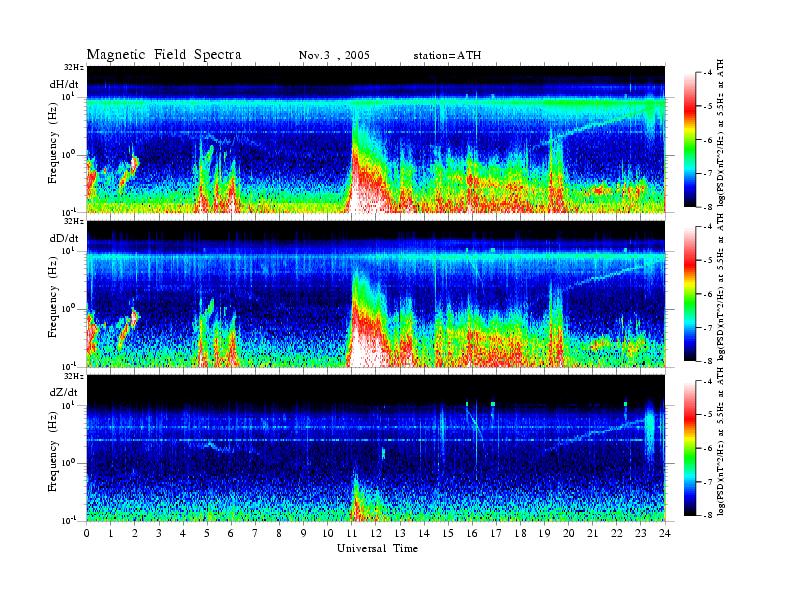The width and height of the screenshot is (792, 612).
Task: Click hour '18' on the time axis
Action: point(520,534)
